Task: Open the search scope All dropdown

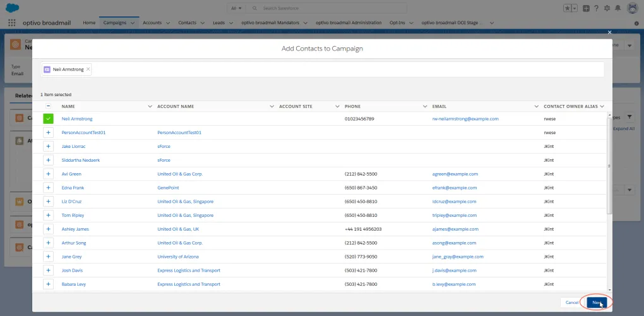Action: point(236,8)
